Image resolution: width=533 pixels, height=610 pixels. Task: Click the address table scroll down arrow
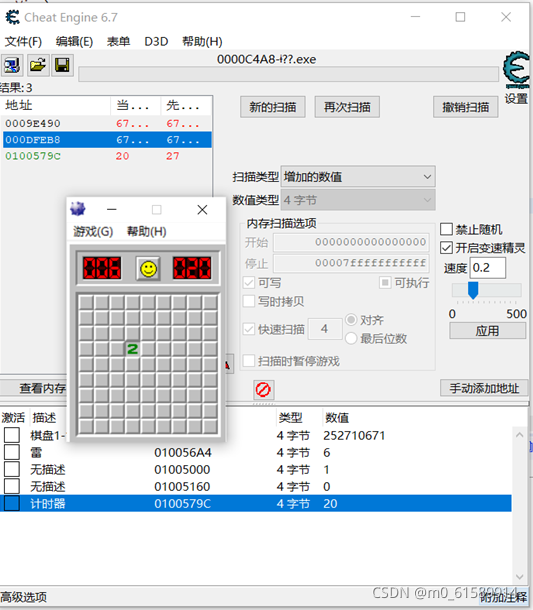click(520, 577)
